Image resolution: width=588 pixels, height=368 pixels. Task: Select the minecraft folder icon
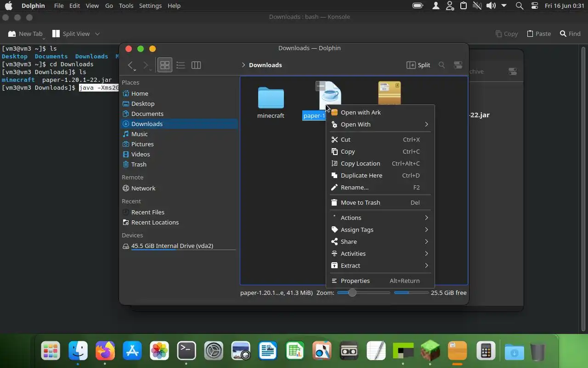271,97
